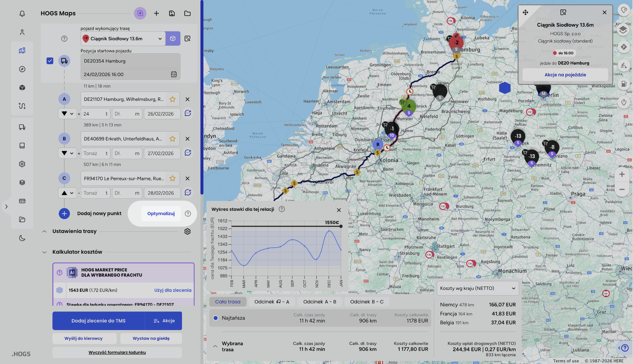This screenshot has height=364, width=633.
Task: Expand the Koszty wg kraju (NETTO) dropdown
Action: 477,288
